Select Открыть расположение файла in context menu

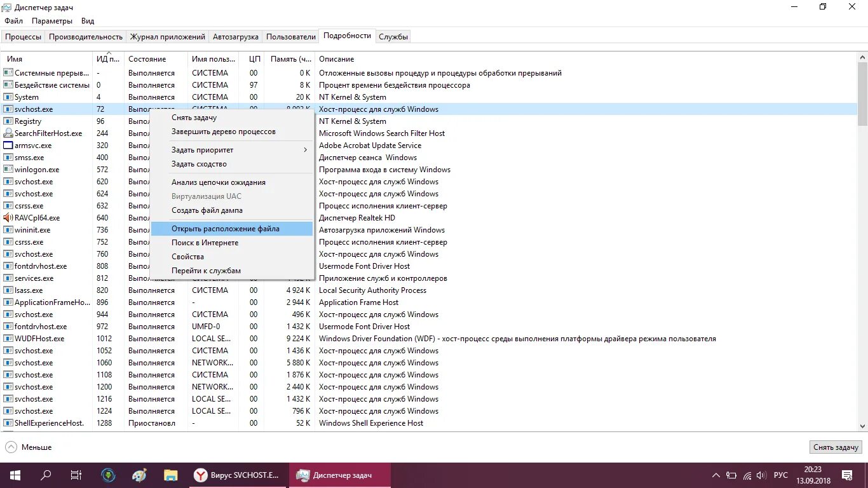233,229
